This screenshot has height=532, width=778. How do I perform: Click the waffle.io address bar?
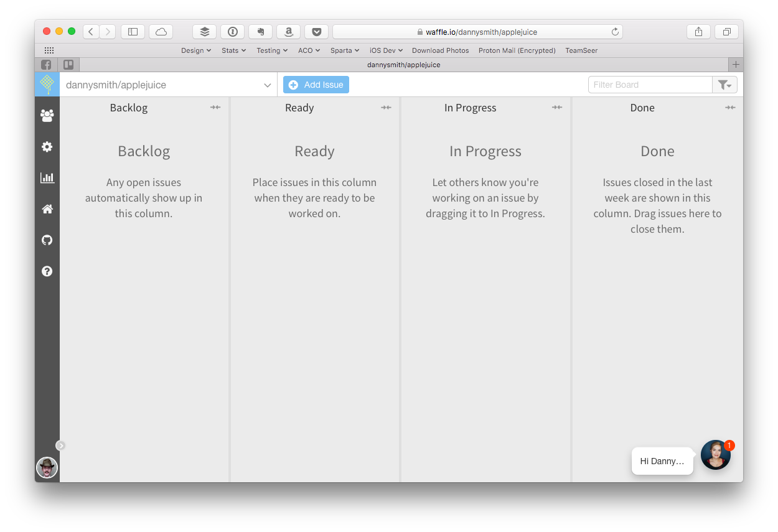(477, 32)
